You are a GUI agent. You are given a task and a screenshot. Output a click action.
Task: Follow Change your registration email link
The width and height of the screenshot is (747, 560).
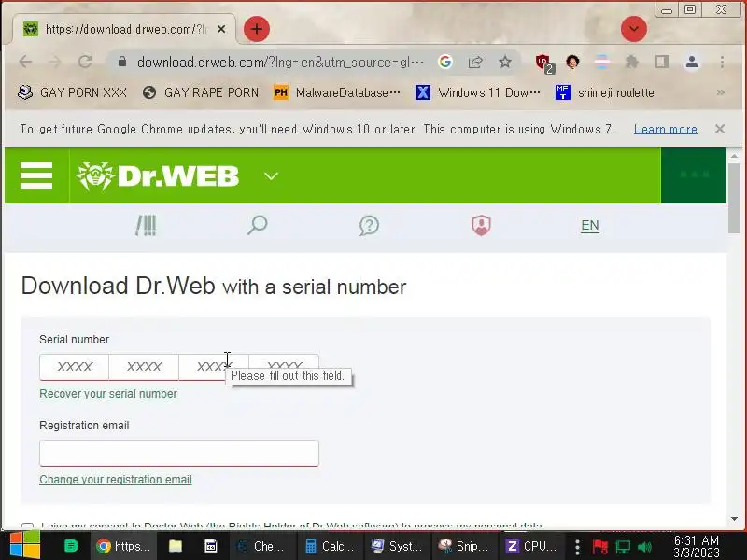[x=116, y=480]
